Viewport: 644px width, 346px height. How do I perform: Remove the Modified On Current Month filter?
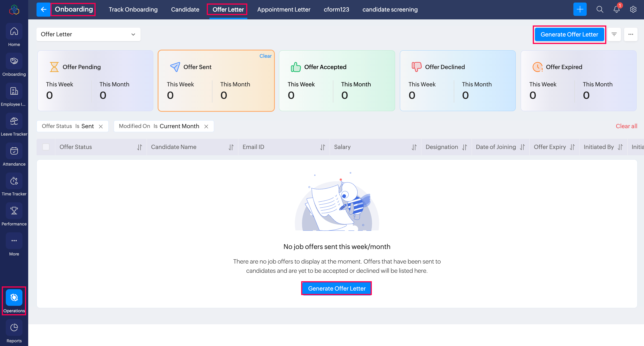[x=206, y=126]
